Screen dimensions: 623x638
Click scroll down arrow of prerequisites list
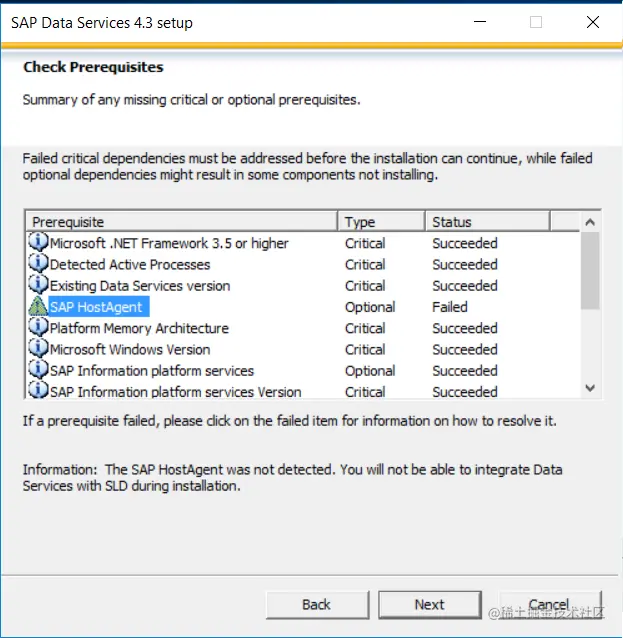coord(590,388)
